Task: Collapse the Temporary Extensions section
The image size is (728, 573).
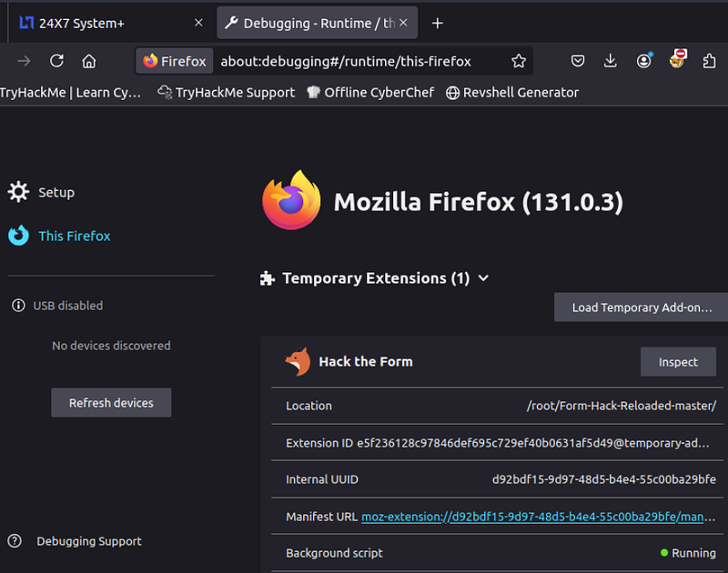Action: point(483,278)
